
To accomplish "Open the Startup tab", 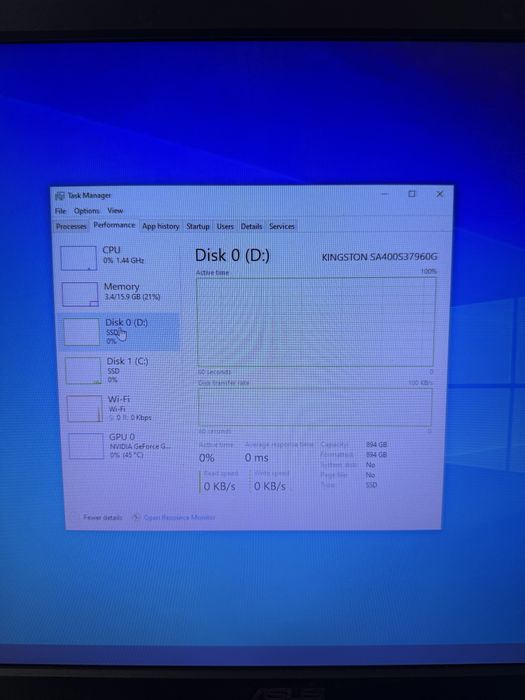I will (x=198, y=226).
